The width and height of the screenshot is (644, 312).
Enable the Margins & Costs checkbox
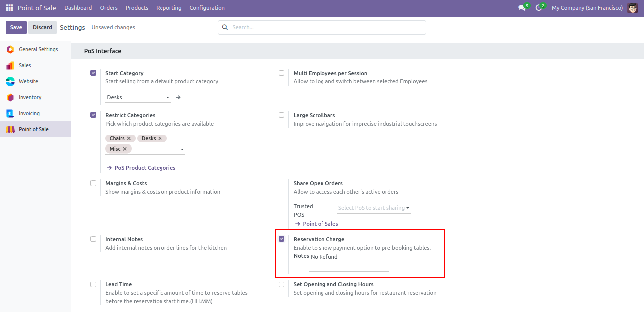tap(93, 183)
